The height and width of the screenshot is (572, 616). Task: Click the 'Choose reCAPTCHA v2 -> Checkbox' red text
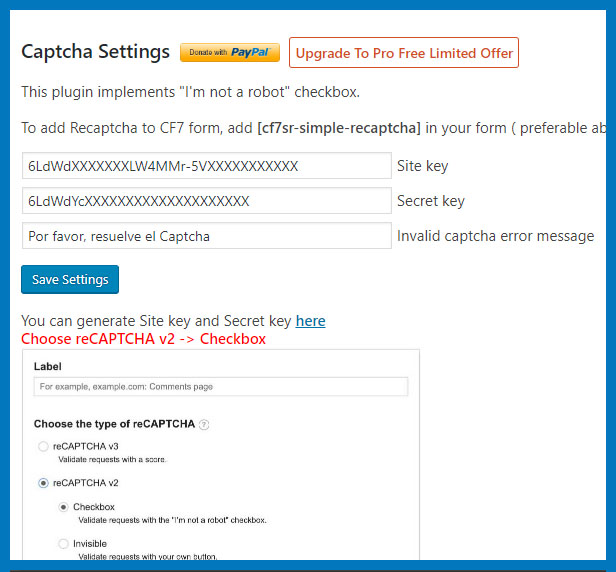143,339
